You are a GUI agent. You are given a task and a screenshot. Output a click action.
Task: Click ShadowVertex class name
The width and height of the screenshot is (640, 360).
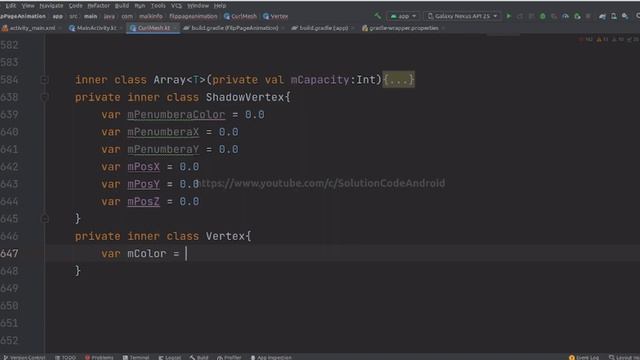tap(244, 97)
